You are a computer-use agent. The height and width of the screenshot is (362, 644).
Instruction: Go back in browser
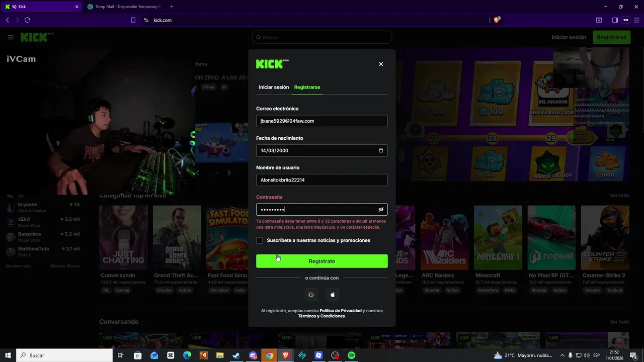[x=8, y=20]
